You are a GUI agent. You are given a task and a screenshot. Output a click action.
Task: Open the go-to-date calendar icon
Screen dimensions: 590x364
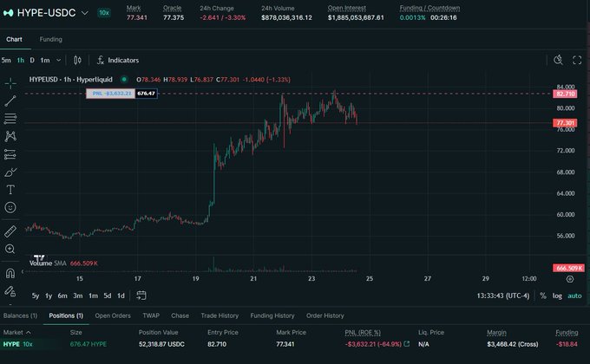click(141, 296)
